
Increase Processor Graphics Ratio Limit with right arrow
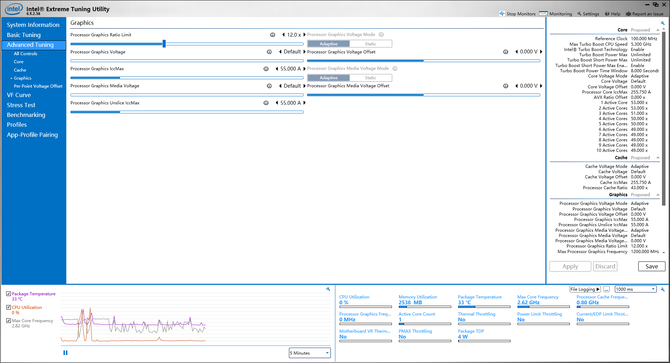(304, 35)
